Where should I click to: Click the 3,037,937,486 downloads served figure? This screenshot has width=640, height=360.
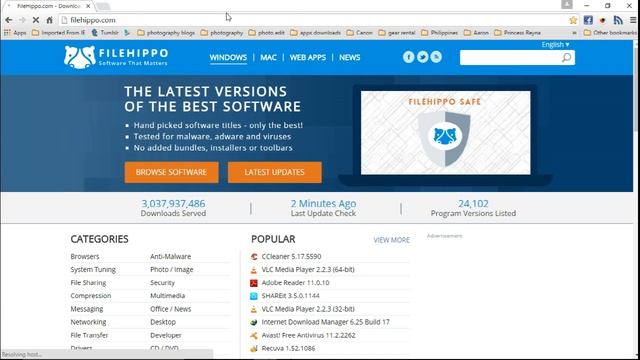(x=173, y=204)
